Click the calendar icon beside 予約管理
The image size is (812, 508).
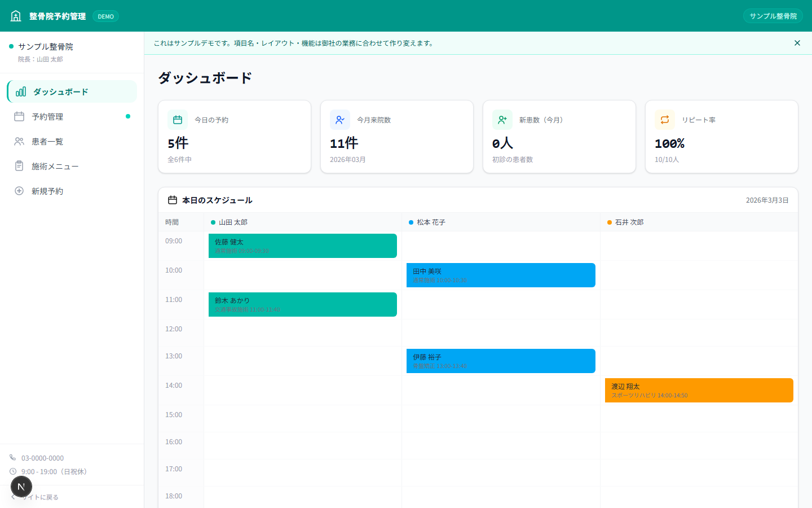pos(19,116)
